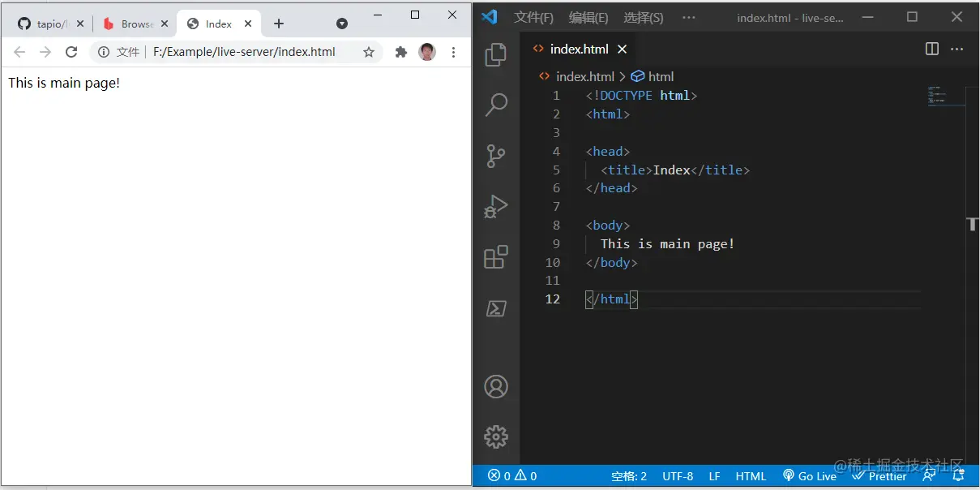This screenshot has height=490, width=980.
Task: Open the Extensions view
Action: [x=495, y=257]
